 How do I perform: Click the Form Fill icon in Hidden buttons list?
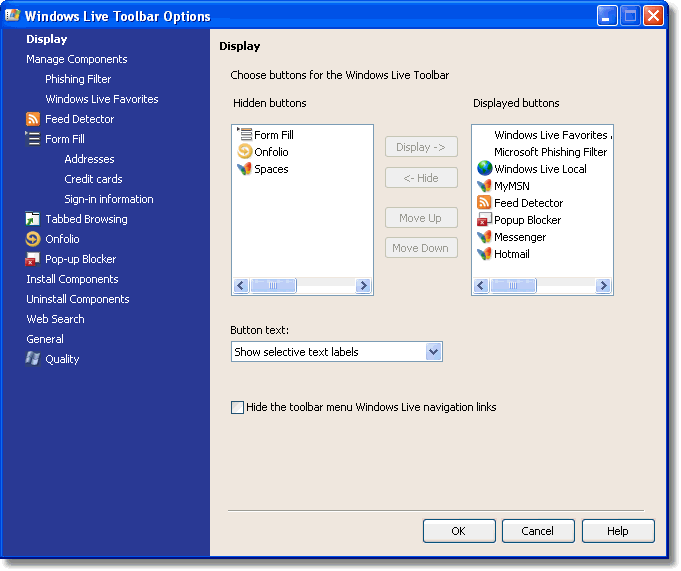click(x=245, y=134)
